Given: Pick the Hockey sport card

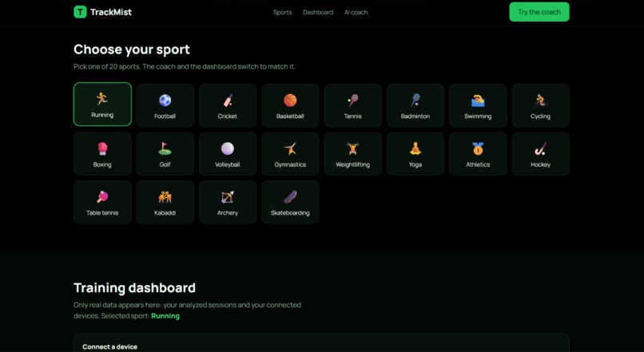Looking at the screenshot, I should tap(540, 154).
